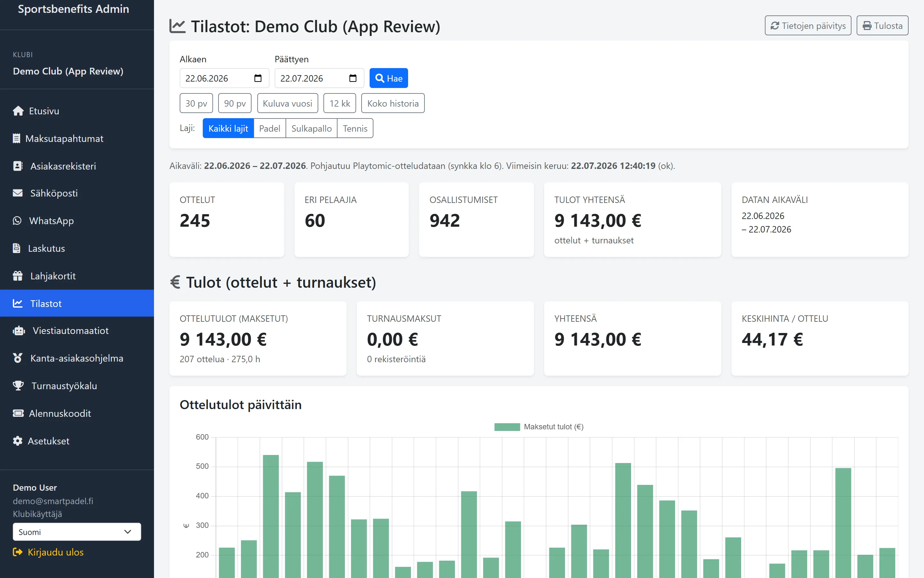This screenshot has height=578, width=924.
Task: Open calendar picker for Alkaen date
Action: pos(258,78)
